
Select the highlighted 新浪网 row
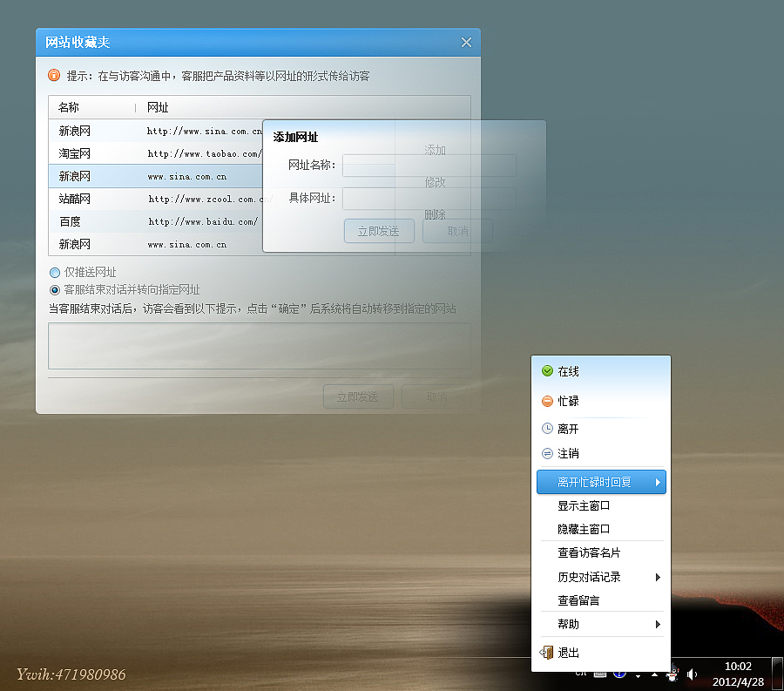tap(156, 176)
